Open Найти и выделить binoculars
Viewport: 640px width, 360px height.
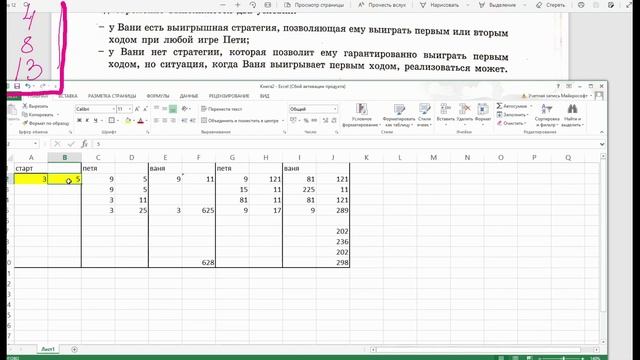pyautogui.click(x=572, y=115)
